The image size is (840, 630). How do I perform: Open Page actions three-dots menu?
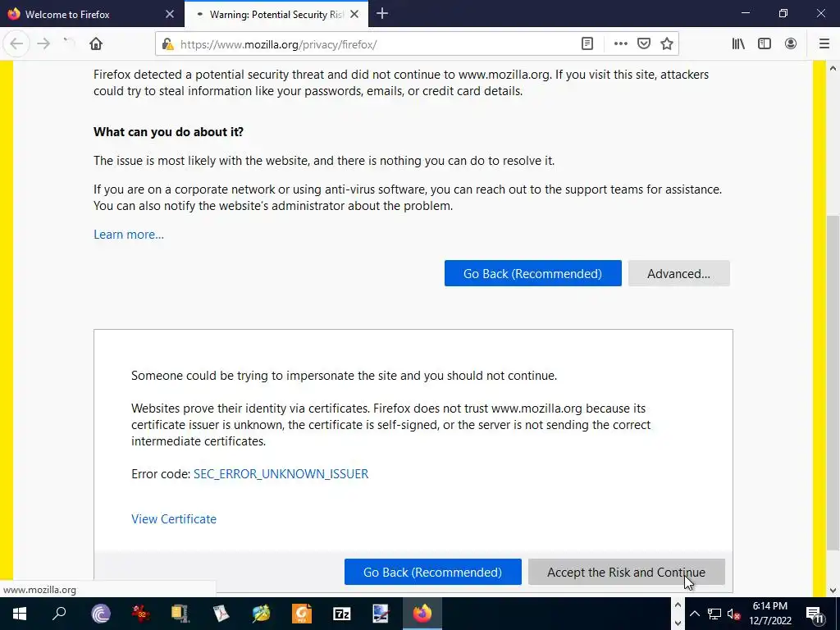(x=620, y=44)
